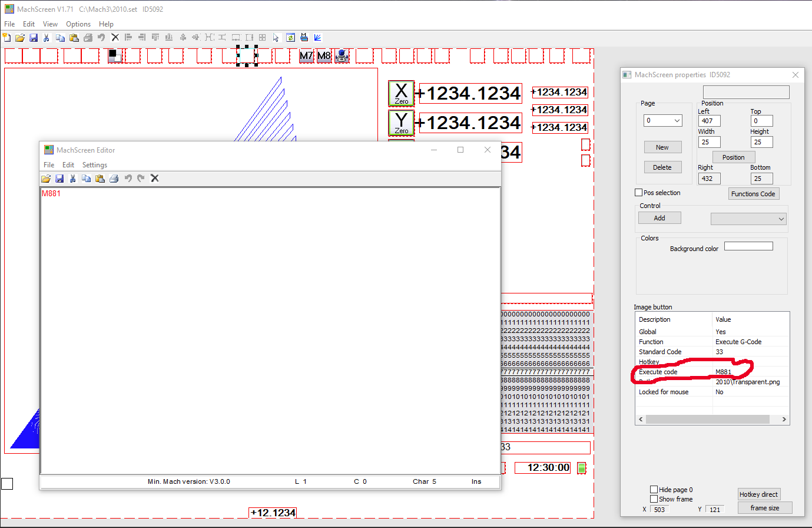Delete X icon in MachScreen Editor toolbar

[x=155, y=179]
